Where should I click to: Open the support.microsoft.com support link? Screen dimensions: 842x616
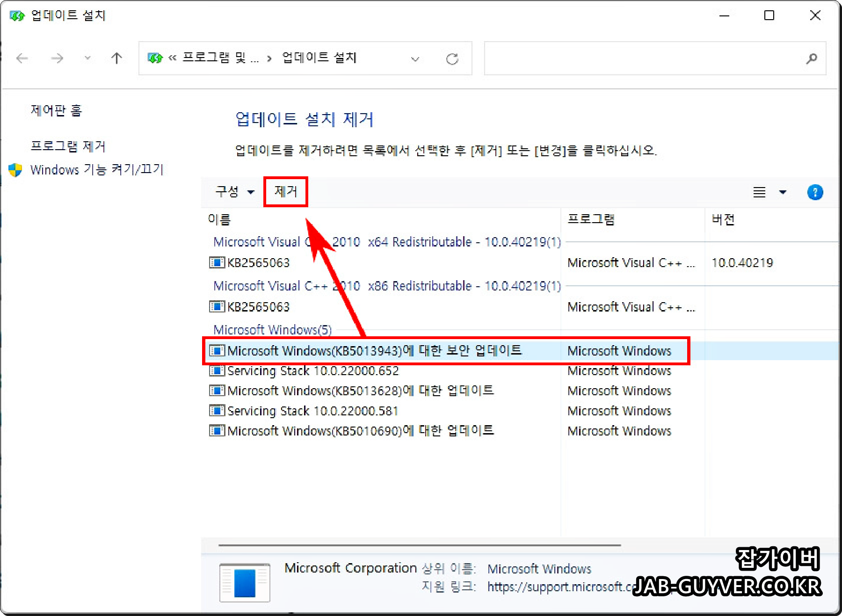561,587
